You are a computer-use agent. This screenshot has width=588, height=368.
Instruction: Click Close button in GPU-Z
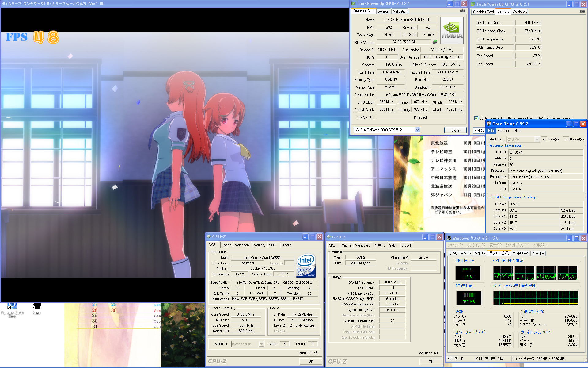click(x=455, y=130)
